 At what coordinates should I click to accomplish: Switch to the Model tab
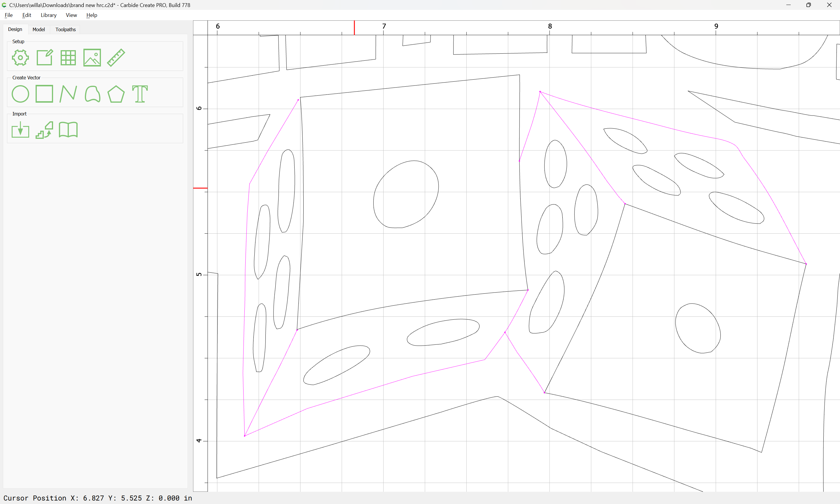coord(39,29)
